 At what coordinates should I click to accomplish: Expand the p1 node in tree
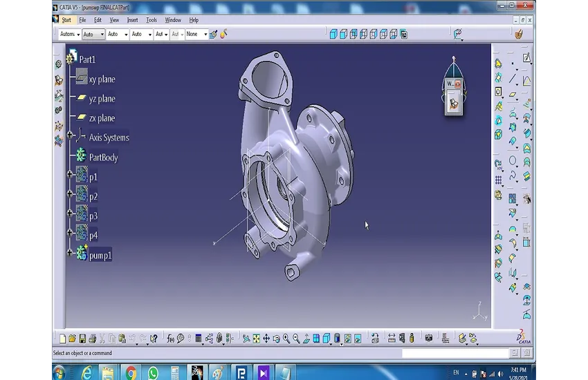(x=70, y=175)
